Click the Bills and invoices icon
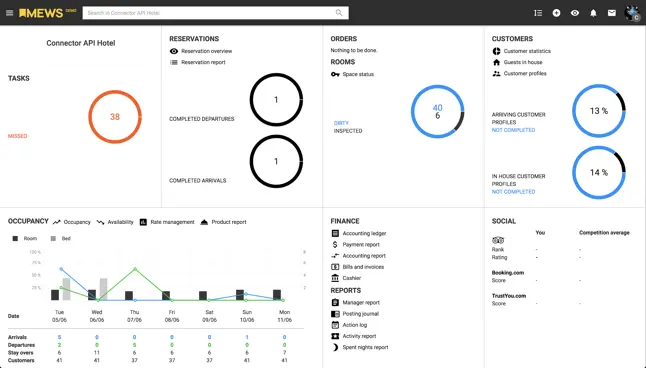The image size is (646, 368). point(335,267)
